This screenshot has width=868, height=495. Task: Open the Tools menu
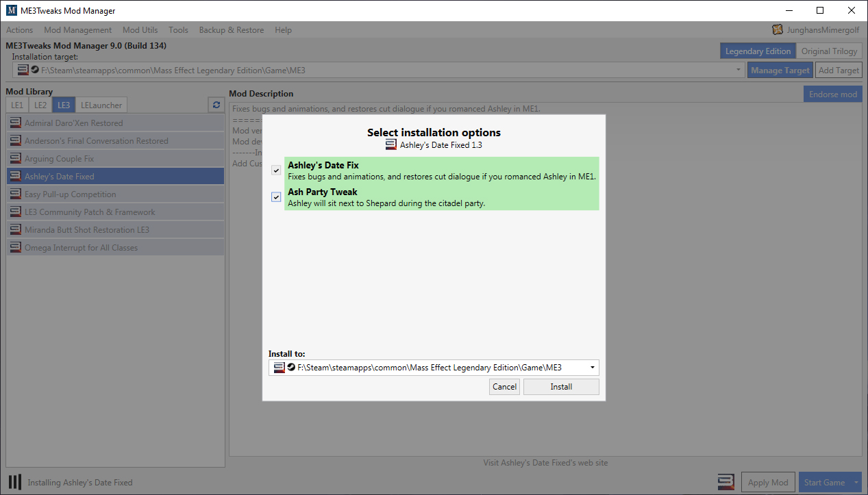178,30
